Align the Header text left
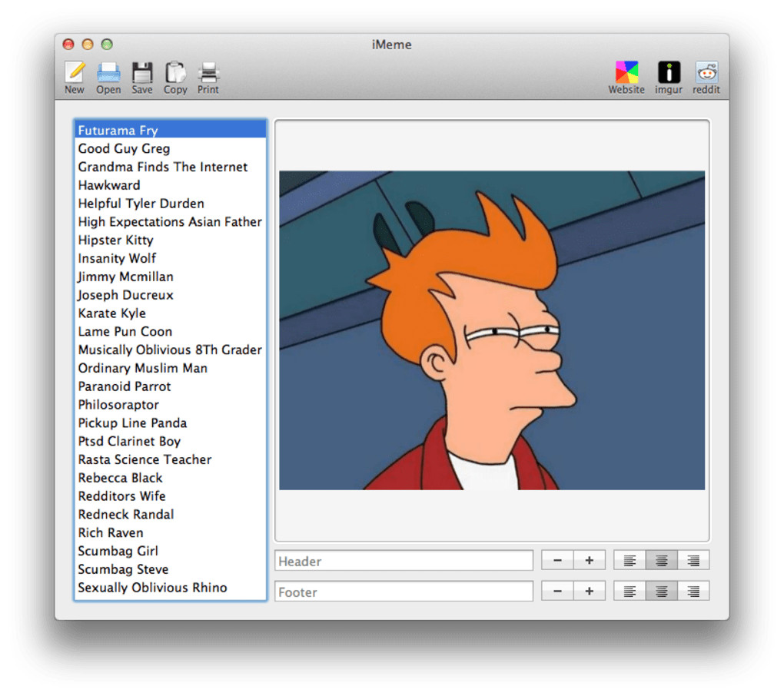784x696 pixels. 630,561
